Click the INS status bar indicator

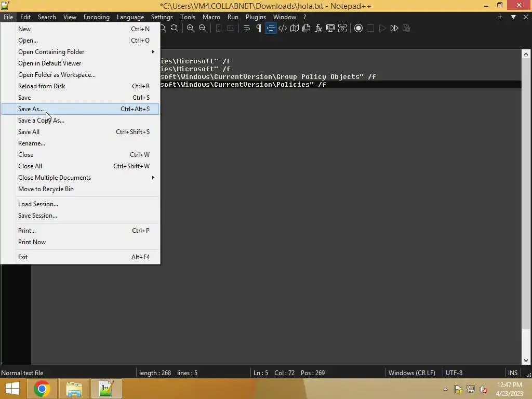[x=513, y=373]
